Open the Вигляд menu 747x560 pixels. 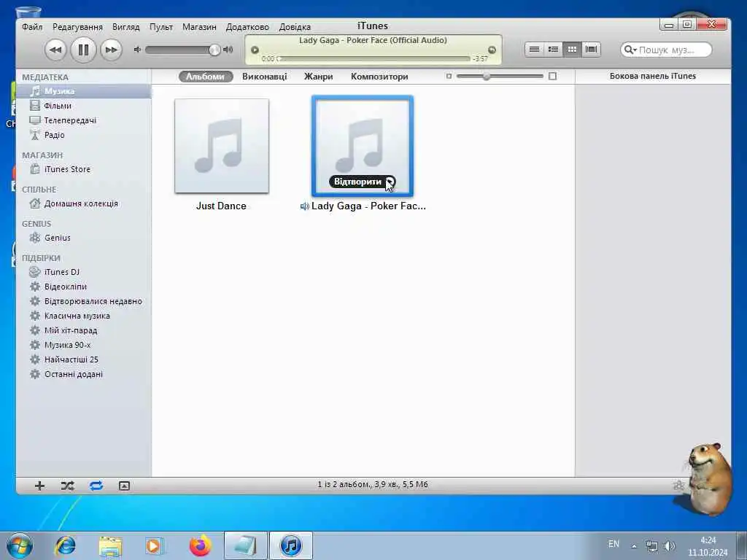point(125,27)
